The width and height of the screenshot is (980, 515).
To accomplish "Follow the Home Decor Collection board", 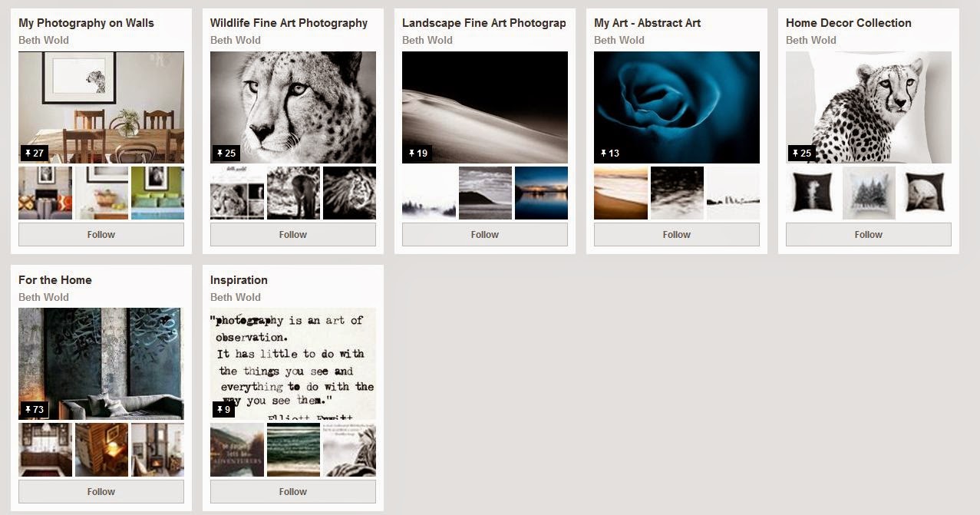I will click(x=869, y=235).
